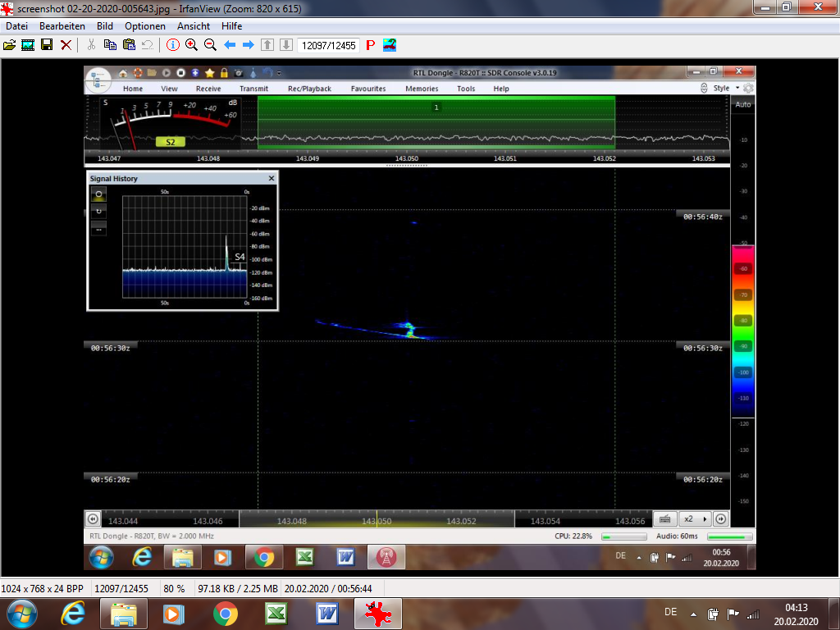Open the Hilfe menu

[x=231, y=25]
